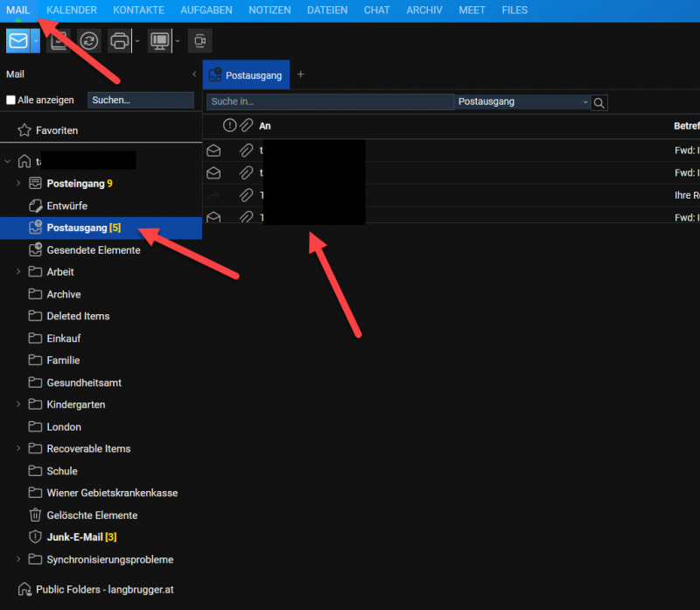Open the Kalender menu item
This screenshot has height=610, width=700.
coord(72,10)
